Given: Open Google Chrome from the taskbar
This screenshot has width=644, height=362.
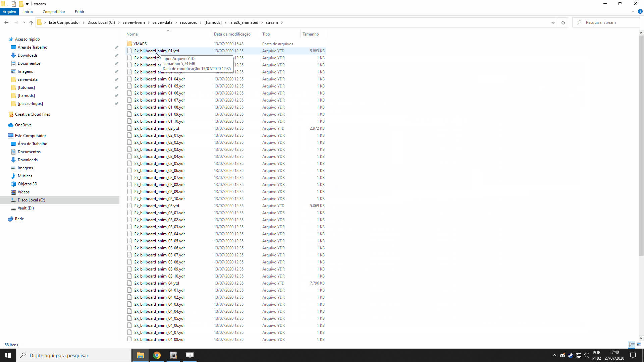Looking at the screenshot, I should point(157,355).
